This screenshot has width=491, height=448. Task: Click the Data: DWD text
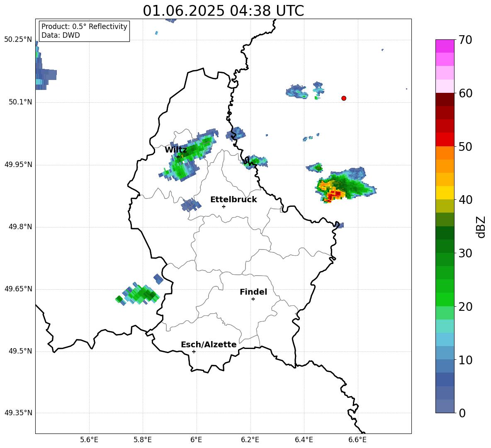(x=61, y=35)
